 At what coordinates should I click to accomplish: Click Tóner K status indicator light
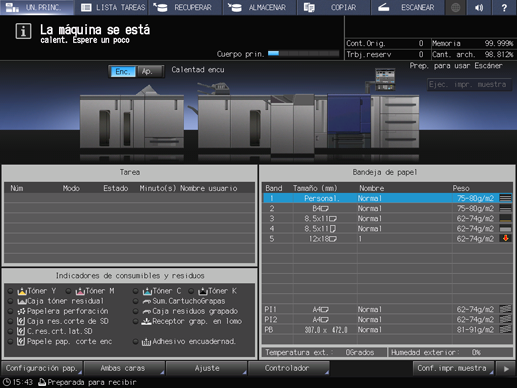click(191, 291)
